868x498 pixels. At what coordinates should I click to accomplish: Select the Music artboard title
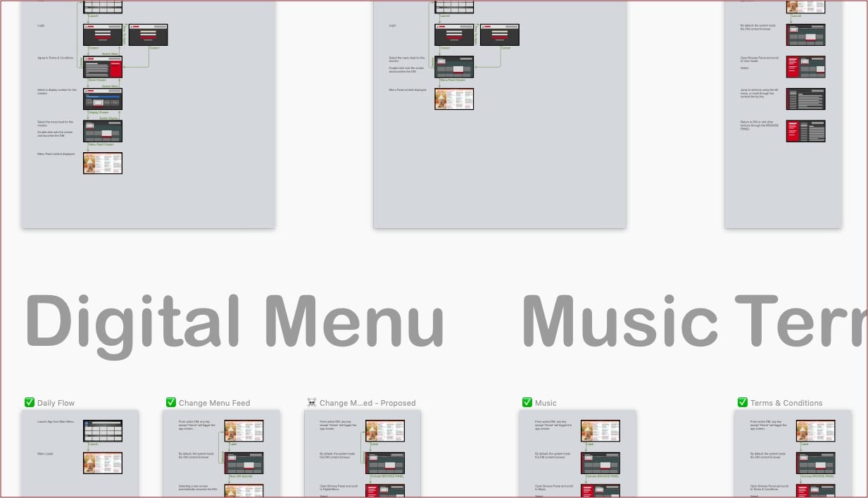(x=546, y=403)
